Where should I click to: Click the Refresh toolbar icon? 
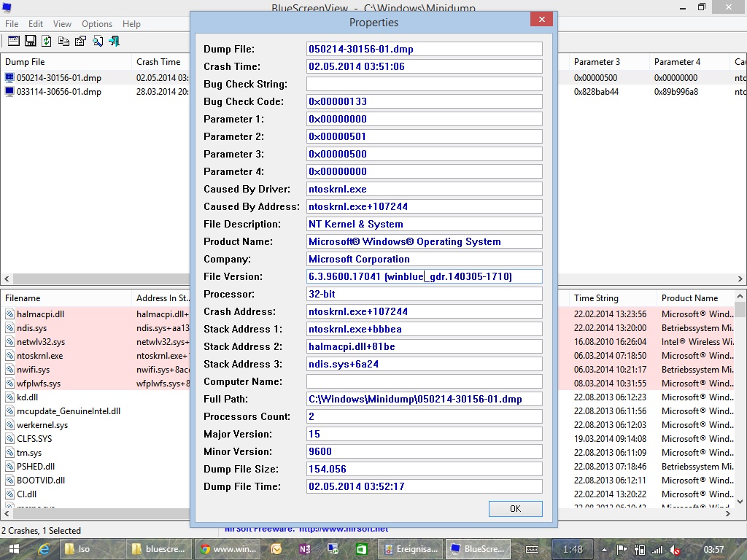47,41
